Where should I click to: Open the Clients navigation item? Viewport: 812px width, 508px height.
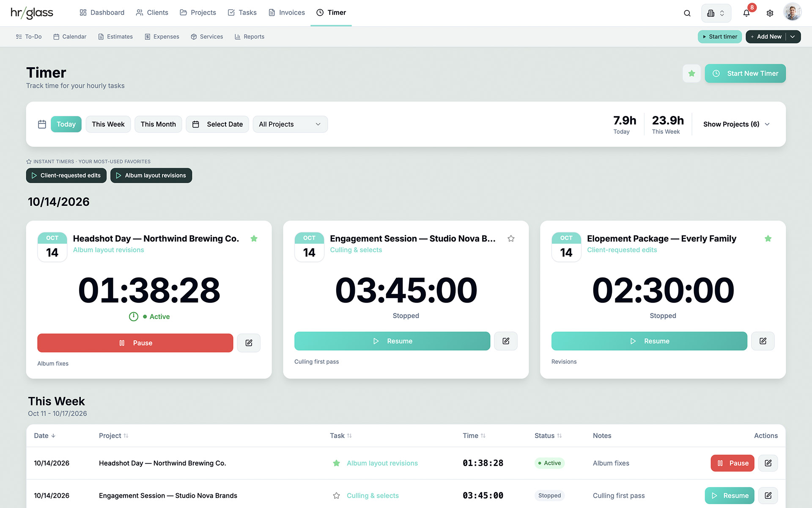tap(152, 13)
